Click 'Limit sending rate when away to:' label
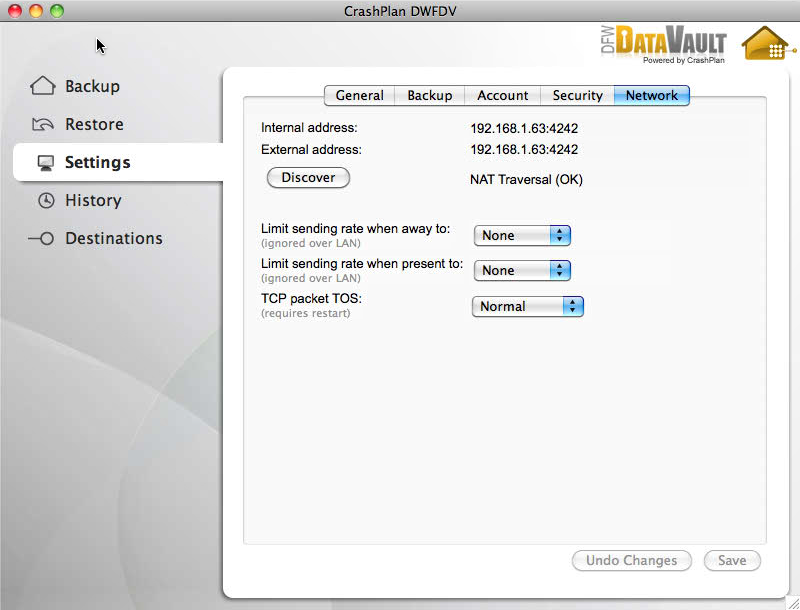Viewport: 800px width, 610px height. [x=356, y=228]
